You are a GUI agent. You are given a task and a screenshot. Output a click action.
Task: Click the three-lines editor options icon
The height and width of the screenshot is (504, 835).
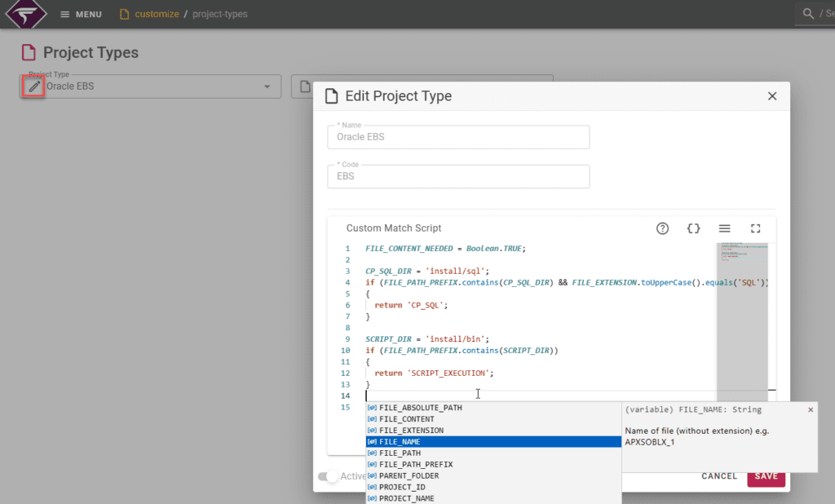point(724,228)
